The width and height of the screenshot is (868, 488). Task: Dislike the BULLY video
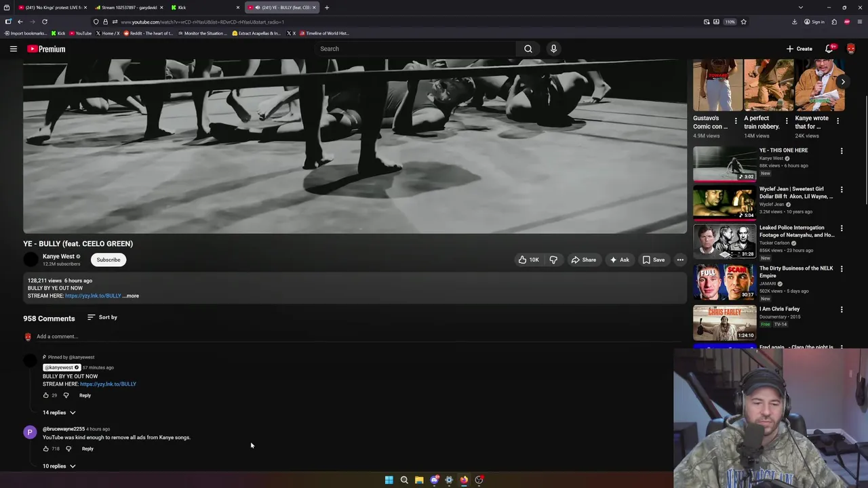[x=553, y=260]
